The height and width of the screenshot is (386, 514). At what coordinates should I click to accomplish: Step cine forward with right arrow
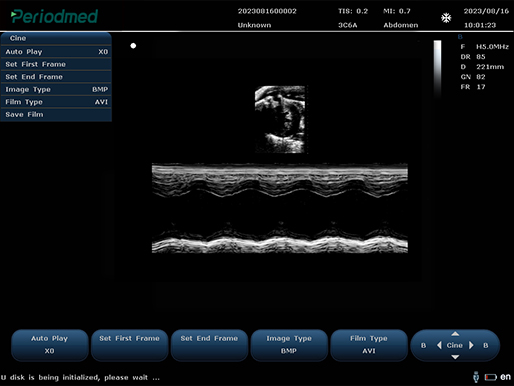click(471, 345)
